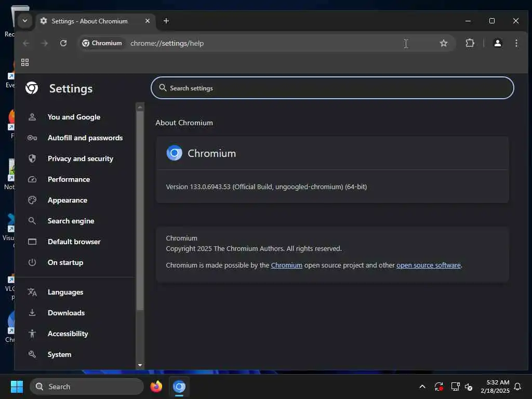Bookmark this page with the star icon
Image resolution: width=532 pixels, height=399 pixels.
pos(444,43)
